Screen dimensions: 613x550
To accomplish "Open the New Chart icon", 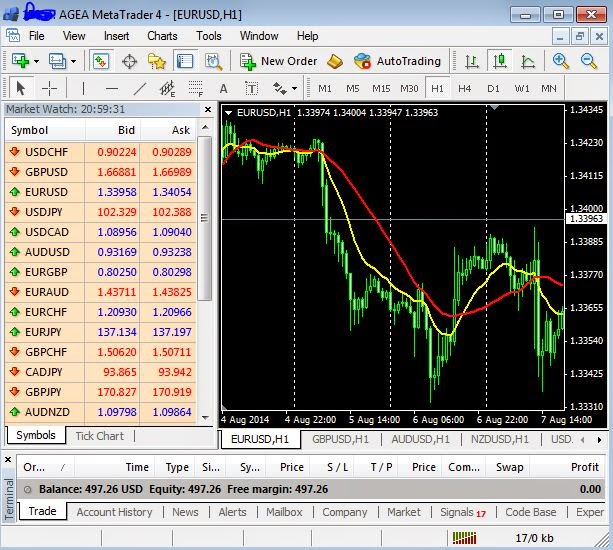I will (20, 61).
